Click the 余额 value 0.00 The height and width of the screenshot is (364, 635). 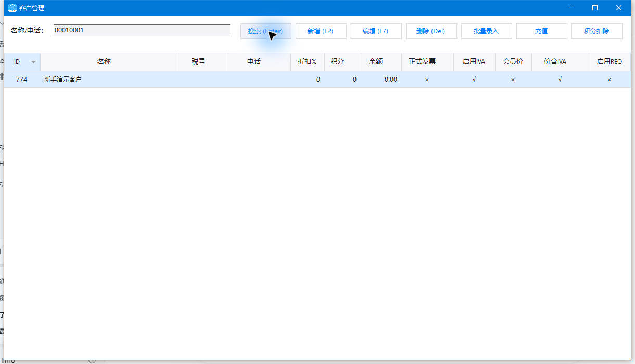[x=391, y=80]
